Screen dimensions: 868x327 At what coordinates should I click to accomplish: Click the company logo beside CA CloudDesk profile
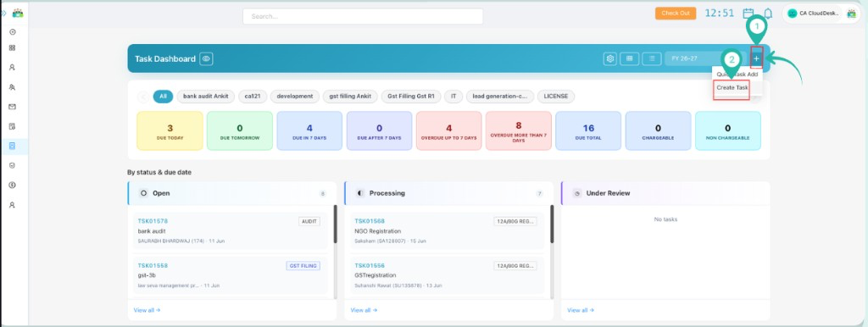[851, 14]
